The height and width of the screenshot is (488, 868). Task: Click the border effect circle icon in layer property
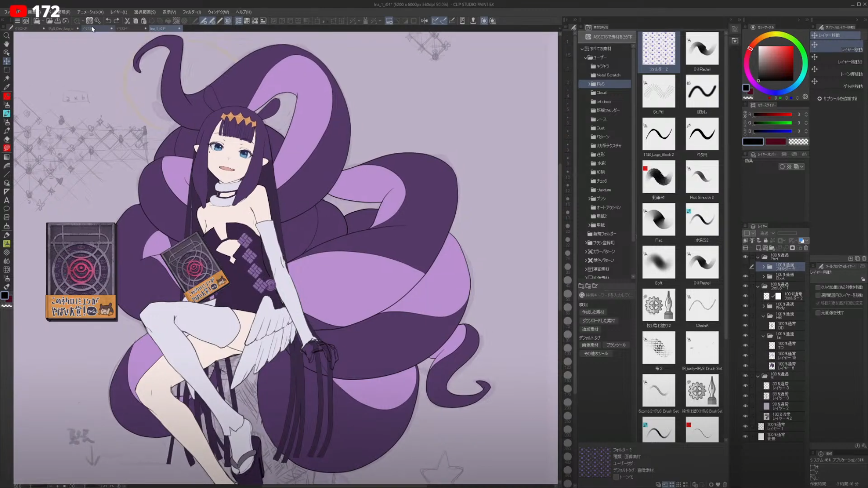(x=782, y=167)
